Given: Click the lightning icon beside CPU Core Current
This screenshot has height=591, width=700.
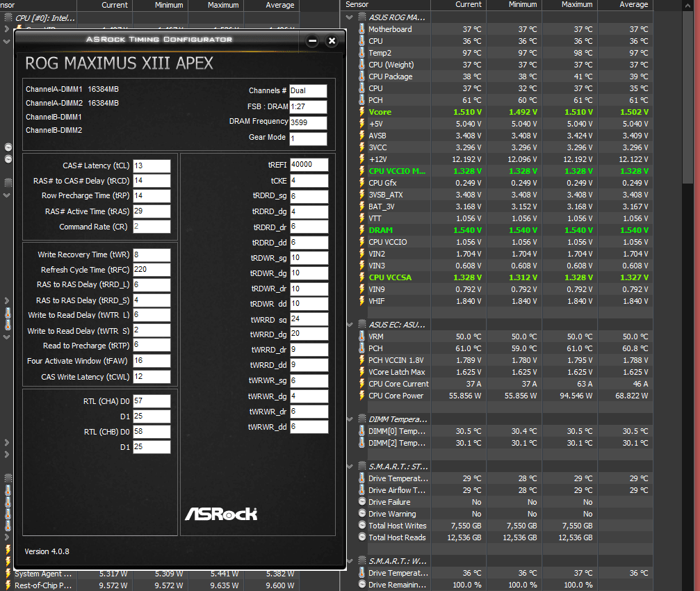Looking at the screenshot, I should click(x=361, y=384).
